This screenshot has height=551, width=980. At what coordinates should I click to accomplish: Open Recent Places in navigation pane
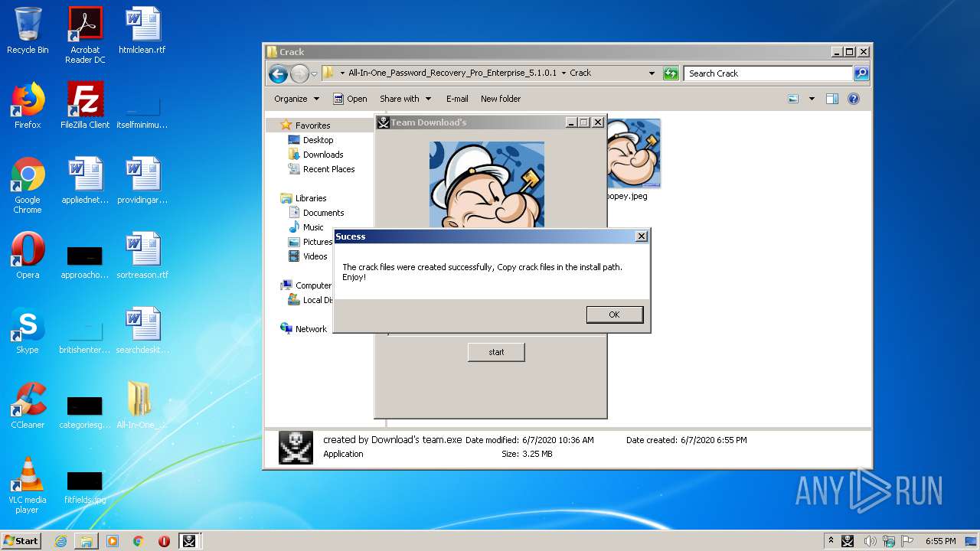(x=322, y=169)
